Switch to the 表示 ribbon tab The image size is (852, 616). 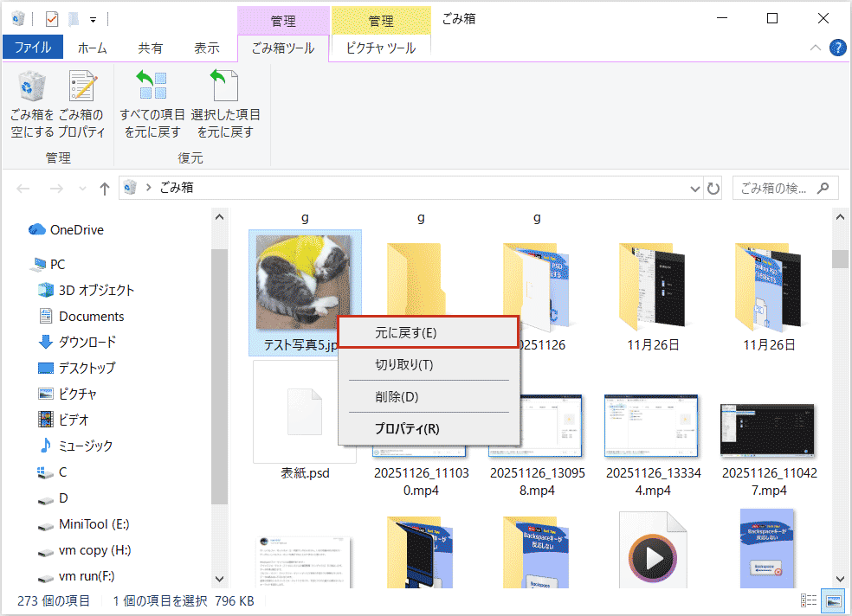(x=207, y=48)
